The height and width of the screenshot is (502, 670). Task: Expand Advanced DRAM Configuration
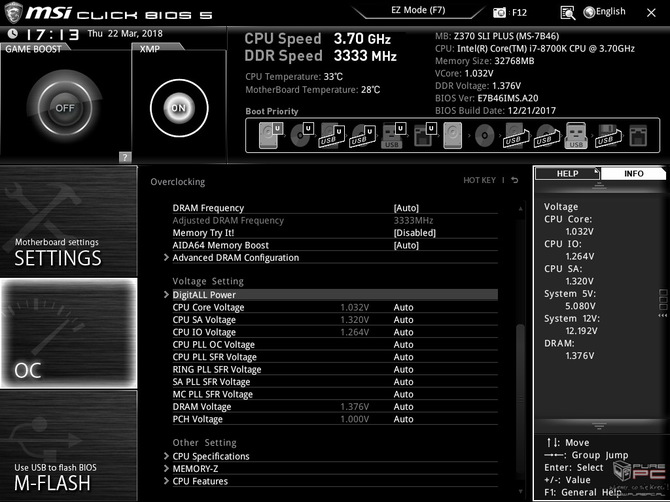[235, 258]
